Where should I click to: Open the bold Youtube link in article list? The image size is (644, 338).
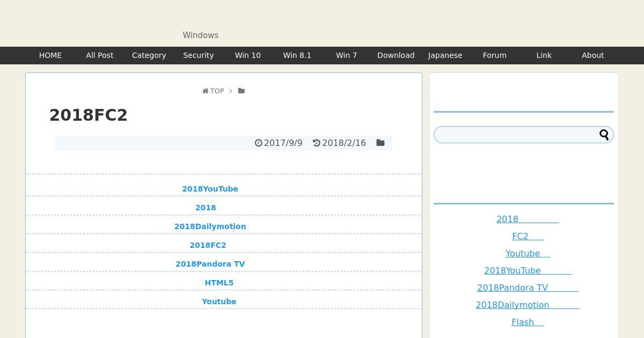tap(219, 302)
